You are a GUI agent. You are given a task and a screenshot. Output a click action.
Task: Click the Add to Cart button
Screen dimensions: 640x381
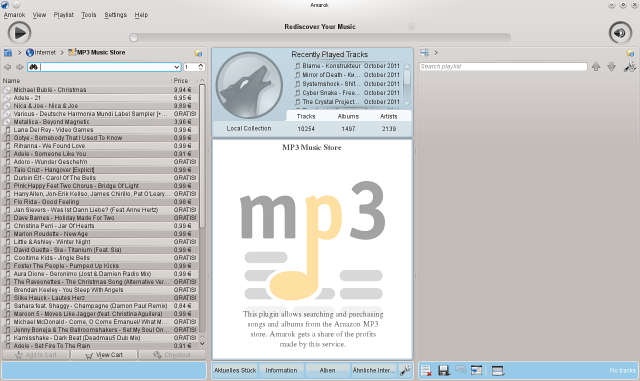tap(36, 355)
